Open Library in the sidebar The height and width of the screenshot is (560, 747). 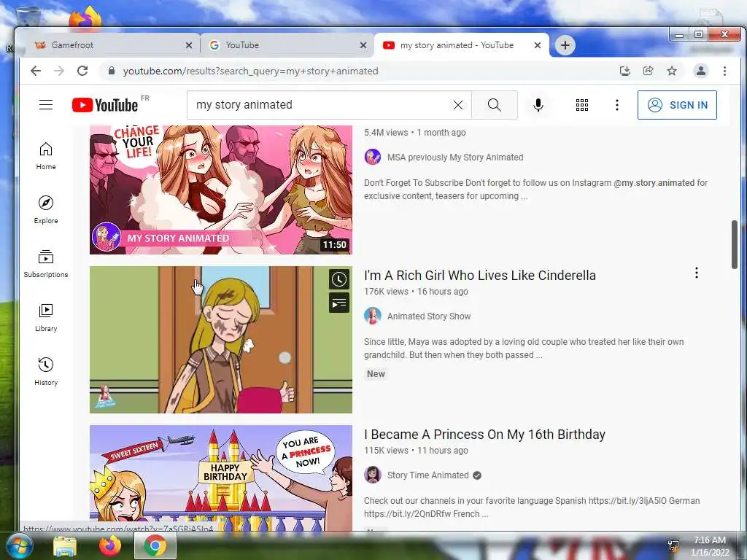(x=46, y=318)
